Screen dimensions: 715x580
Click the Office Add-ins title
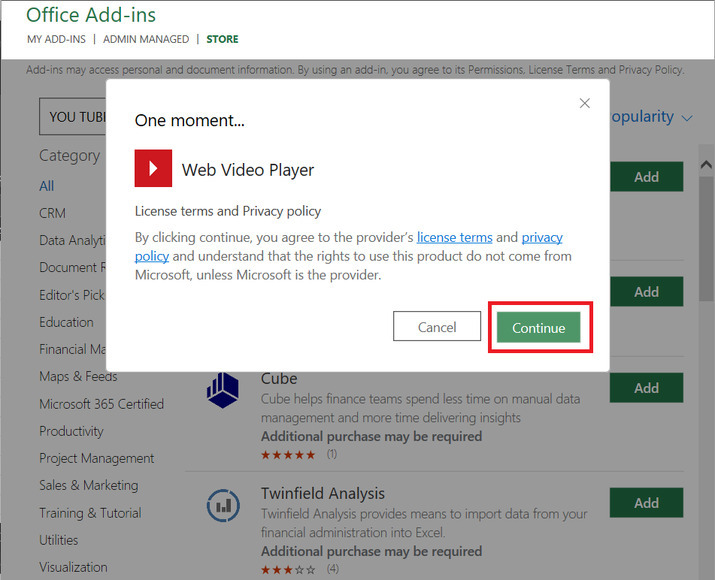click(91, 15)
